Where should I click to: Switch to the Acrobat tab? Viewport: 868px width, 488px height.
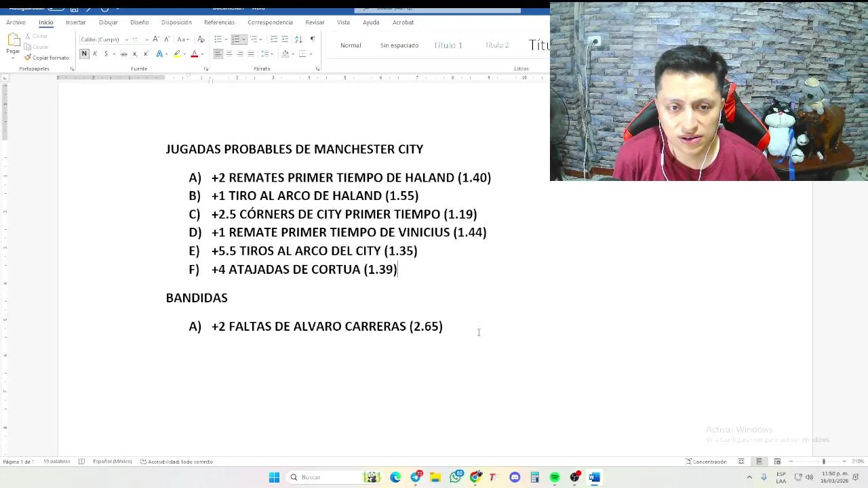point(403,22)
